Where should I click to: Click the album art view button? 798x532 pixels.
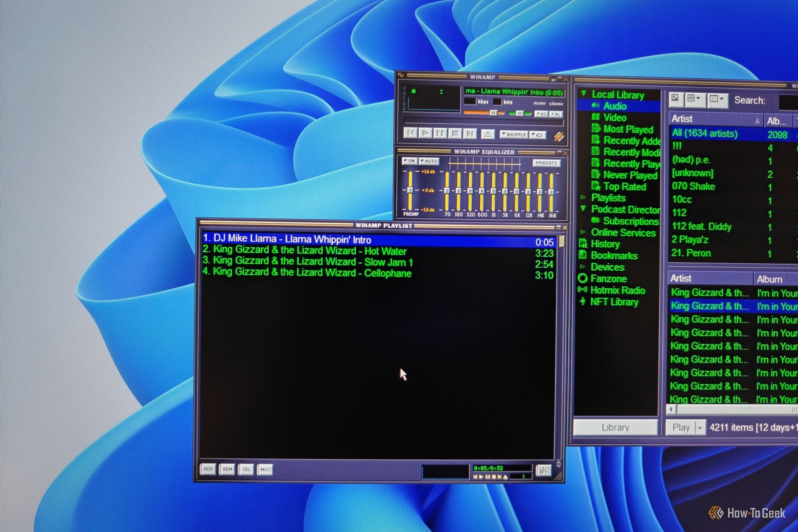[676, 100]
